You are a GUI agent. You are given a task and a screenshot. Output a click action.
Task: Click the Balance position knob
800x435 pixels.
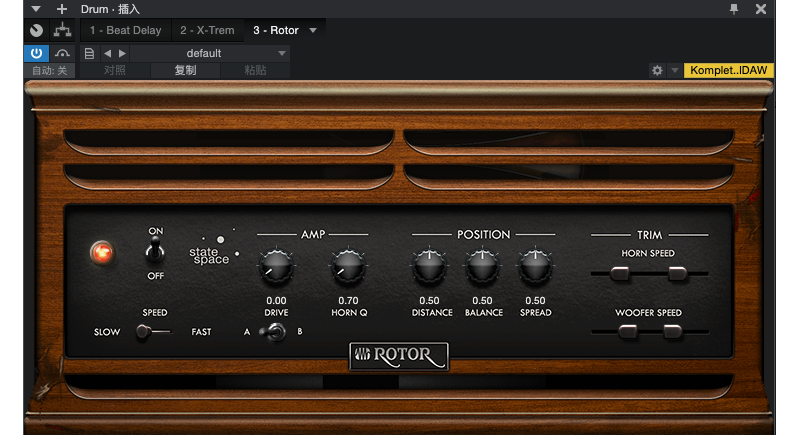pyautogui.click(x=482, y=266)
